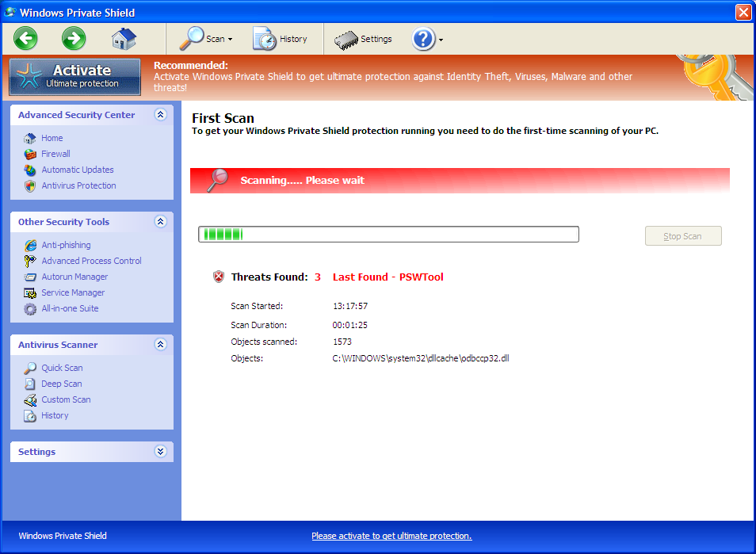The height and width of the screenshot is (554, 756).
Task: Click the Advanced Process Control keys icon
Action: point(30,261)
